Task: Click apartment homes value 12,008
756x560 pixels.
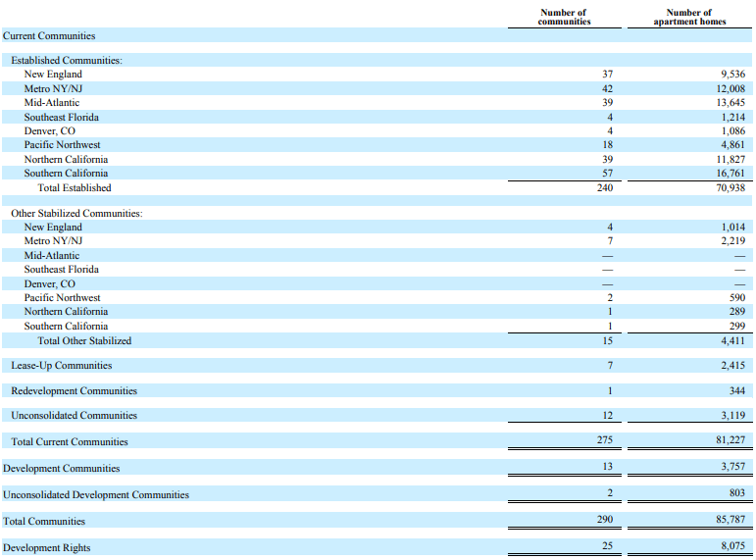Action: [x=731, y=88]
